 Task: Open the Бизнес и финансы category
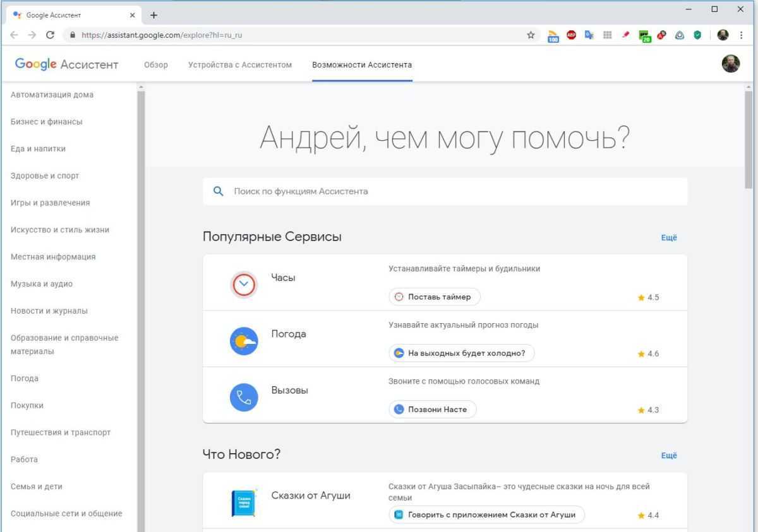(x=46, y=122)
